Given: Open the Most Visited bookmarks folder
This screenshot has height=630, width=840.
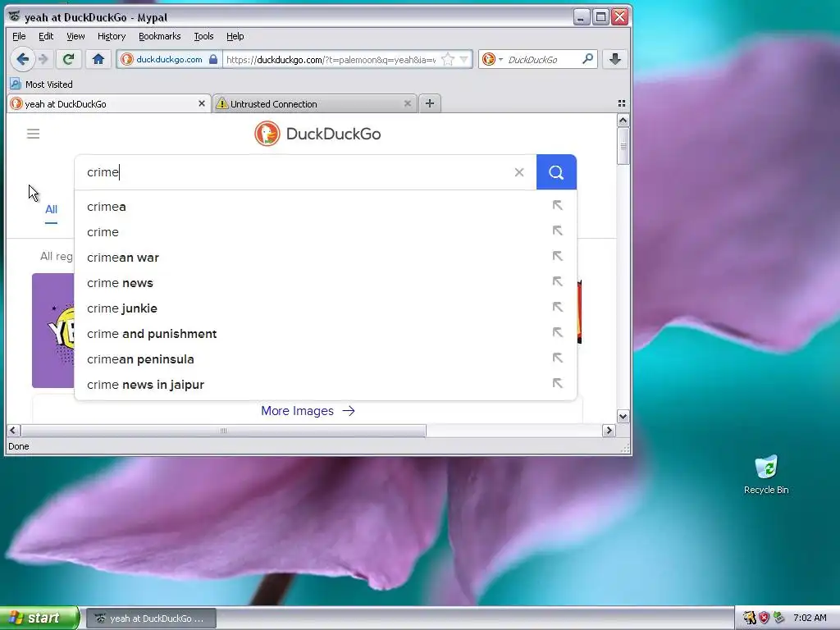Looking at the screenshot, I should tap(41, 84).
